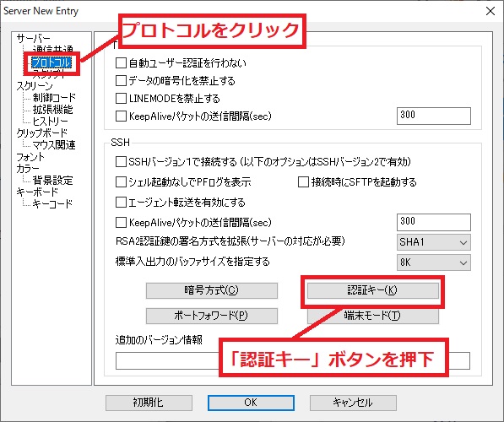504x422 pixels.
Task: Open the SHA1 signature method dropdown
Action: click(x=434, y=242)
